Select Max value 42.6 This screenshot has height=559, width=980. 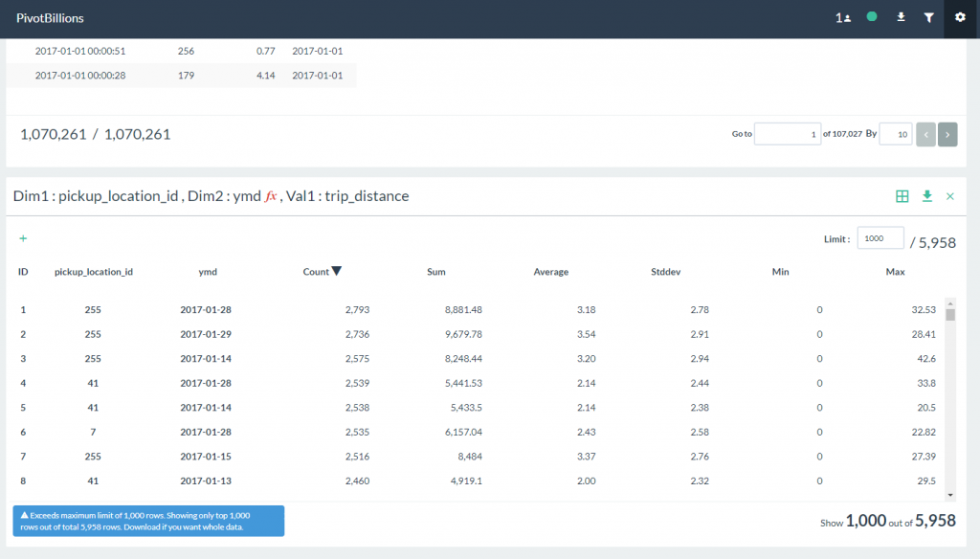tap(925, 358)
